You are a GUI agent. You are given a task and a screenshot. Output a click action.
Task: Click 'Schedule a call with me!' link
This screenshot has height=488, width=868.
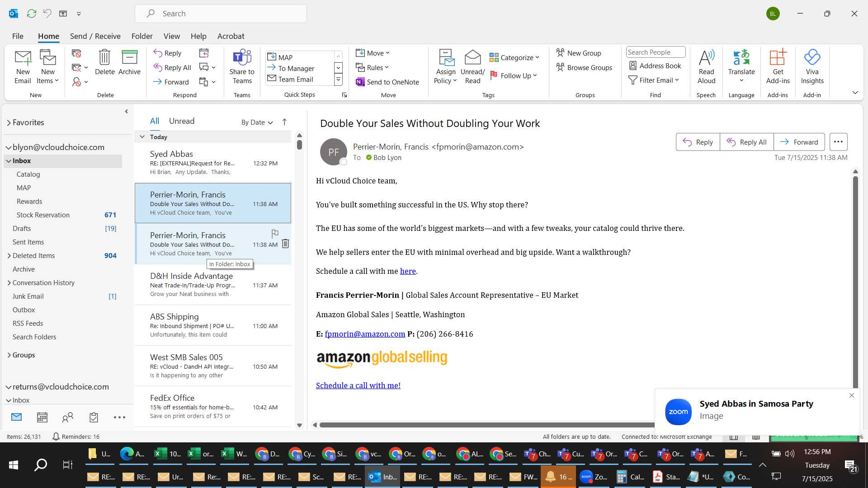[358, 385]
